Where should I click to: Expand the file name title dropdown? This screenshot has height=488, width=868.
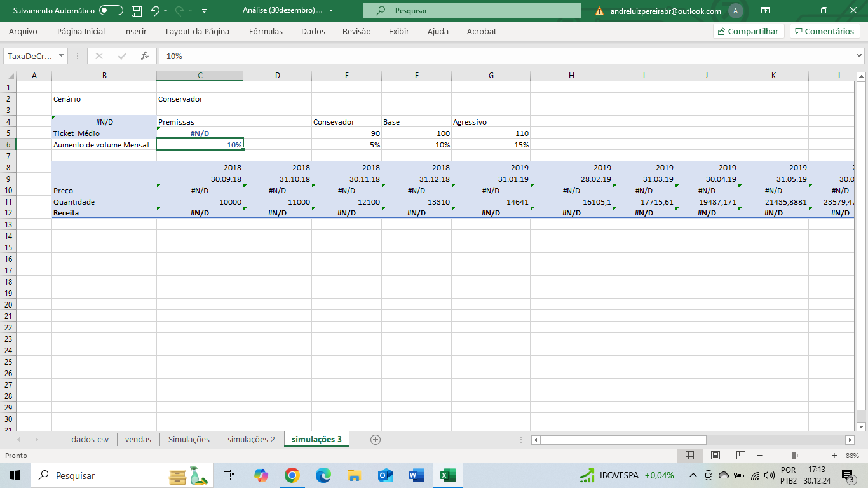[x=330, y=11]
